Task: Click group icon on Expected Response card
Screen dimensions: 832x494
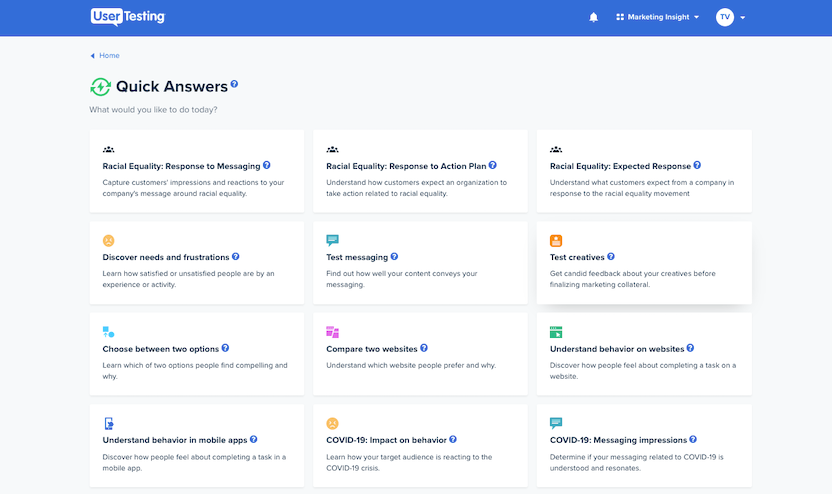Action: [x=556, y=150]
